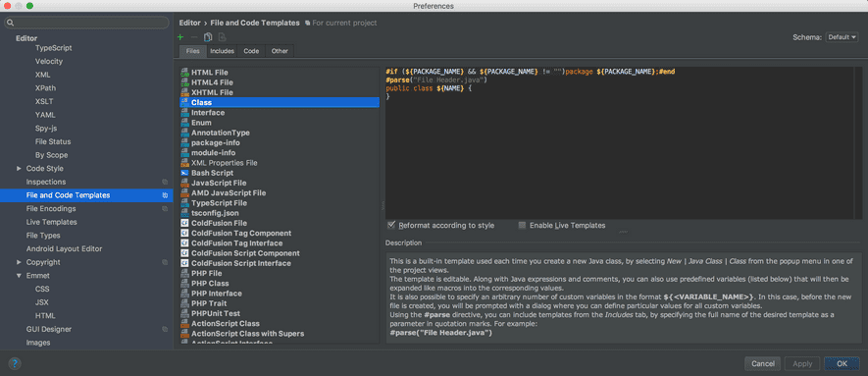Click the Copy Template toolbar icon

[x=208, y=37]
